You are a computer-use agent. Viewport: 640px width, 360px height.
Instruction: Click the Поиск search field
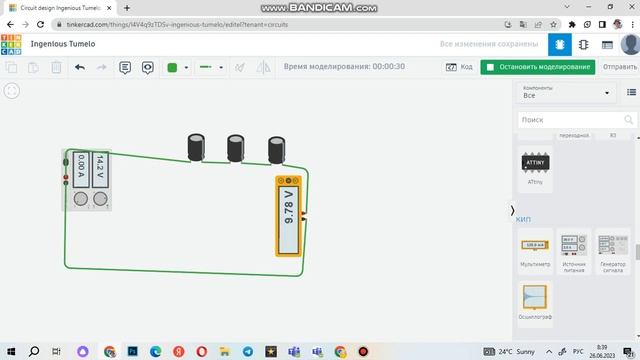(x=577, y=120)
